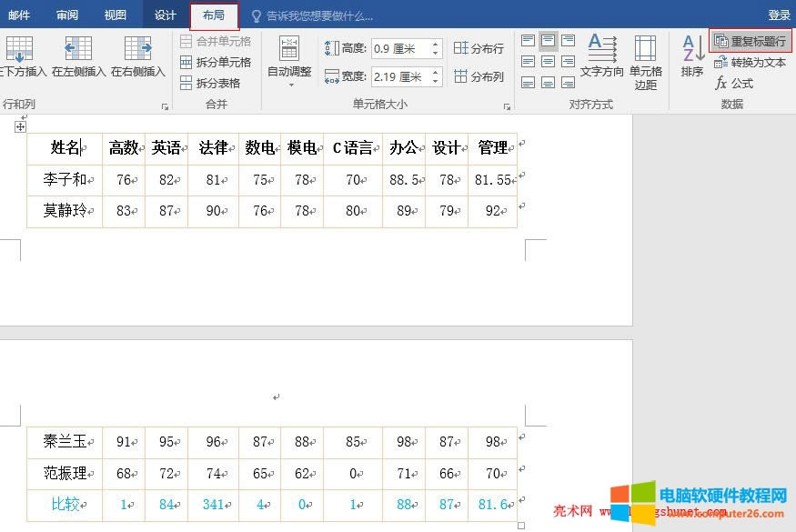Viewport: 796px width, 532px height.
Task: Open the 单元格大小 dialog launcher arrow
Action: (x=507, y=106)
